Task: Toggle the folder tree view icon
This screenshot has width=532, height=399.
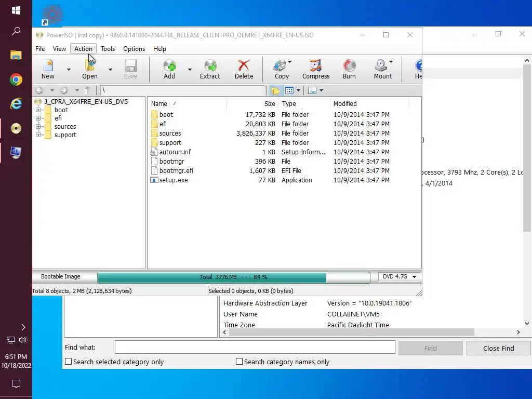Action: tap(275, 90)
